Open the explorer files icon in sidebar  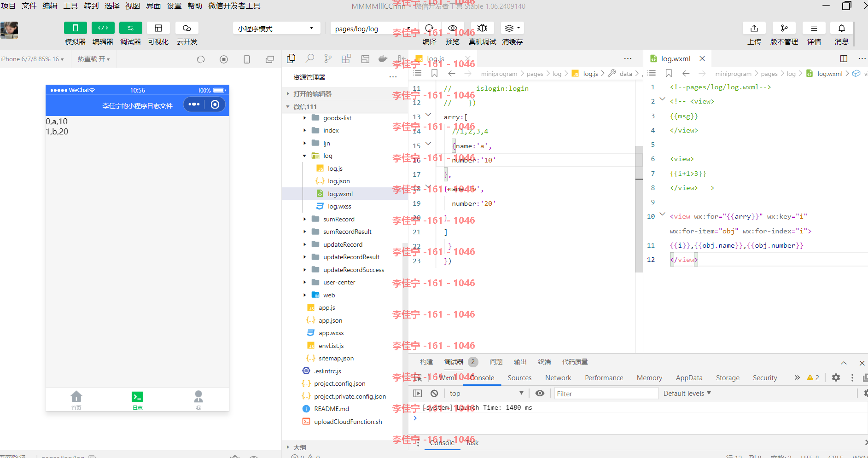pyautogui.click(x=291, y=58)
